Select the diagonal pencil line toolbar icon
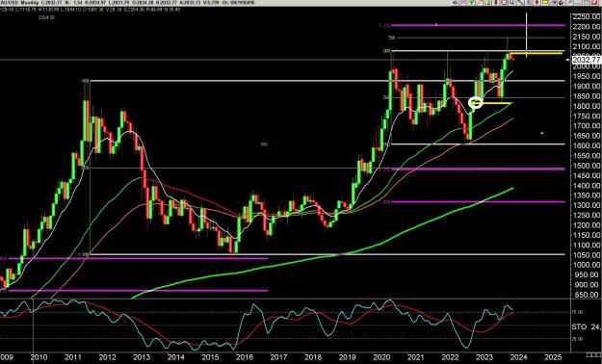The height and width of the screenshot is (364, 602). [520, 2]
